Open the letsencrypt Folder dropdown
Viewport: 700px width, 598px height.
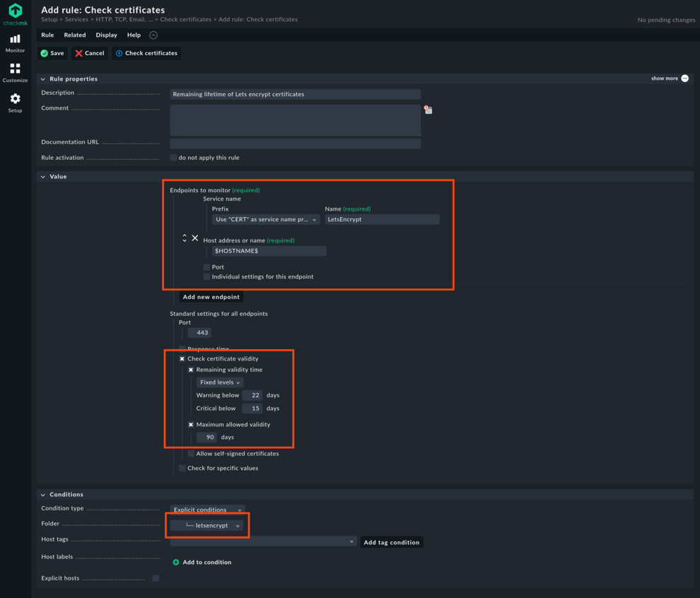tap(206, 527)
